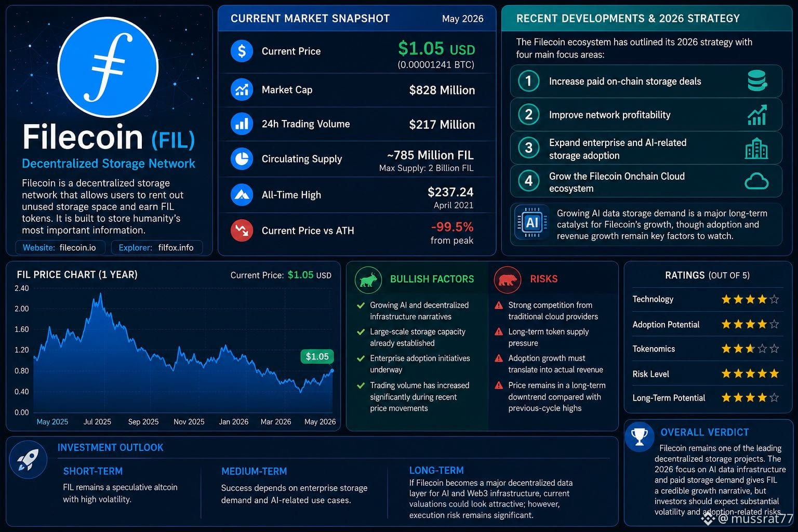Image resolution: width=798 pixels, height=532 pixels.
Task: Click the All-Time High mountain icon
Action: [242, 195]
